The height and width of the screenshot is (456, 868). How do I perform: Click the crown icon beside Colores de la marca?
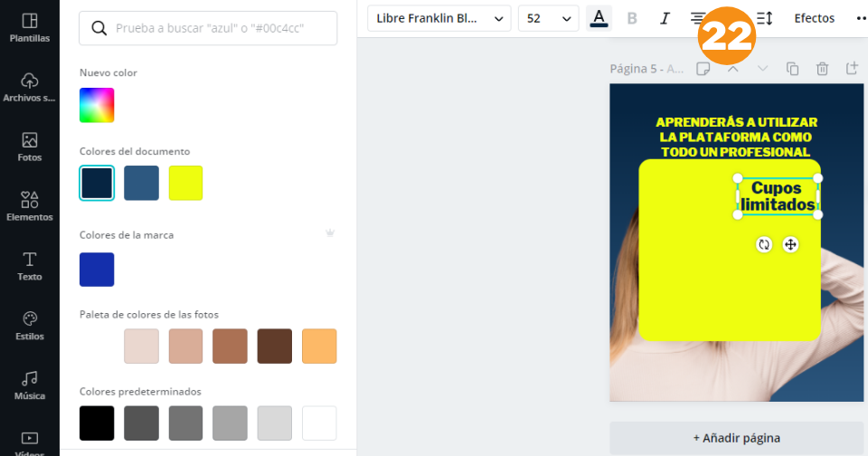(330, 233)
